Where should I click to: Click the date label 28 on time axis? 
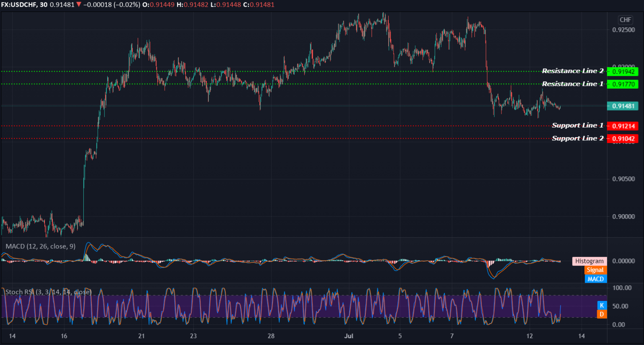click(271, 336)
